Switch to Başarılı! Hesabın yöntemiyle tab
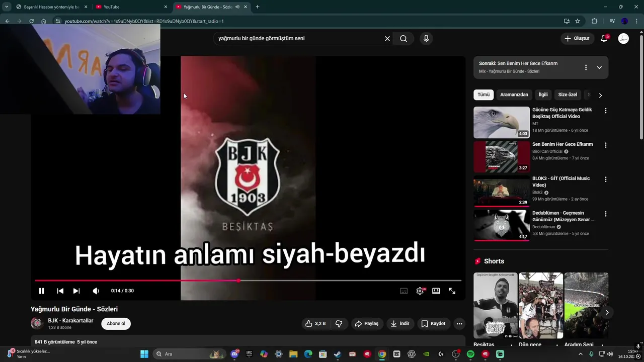 point(51,7)
